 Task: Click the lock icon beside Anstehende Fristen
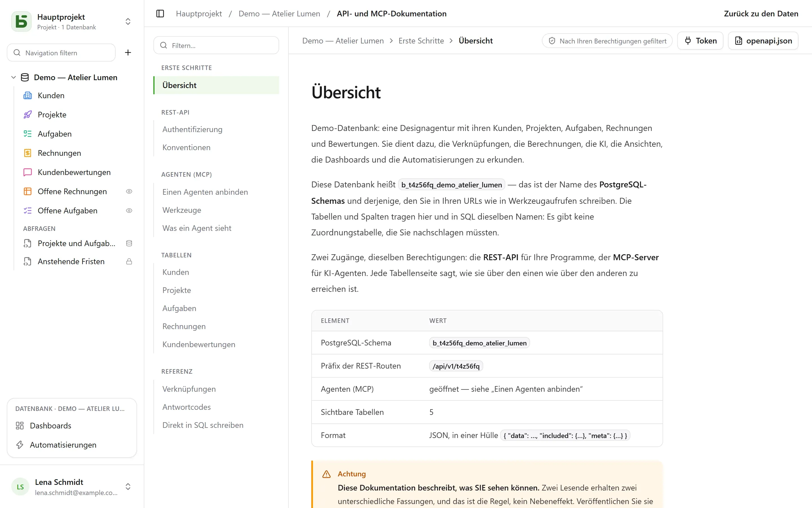(129, 262)
